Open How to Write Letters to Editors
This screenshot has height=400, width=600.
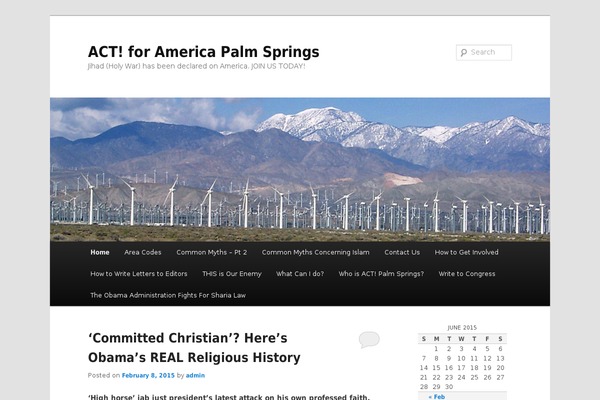pos(139,274)
